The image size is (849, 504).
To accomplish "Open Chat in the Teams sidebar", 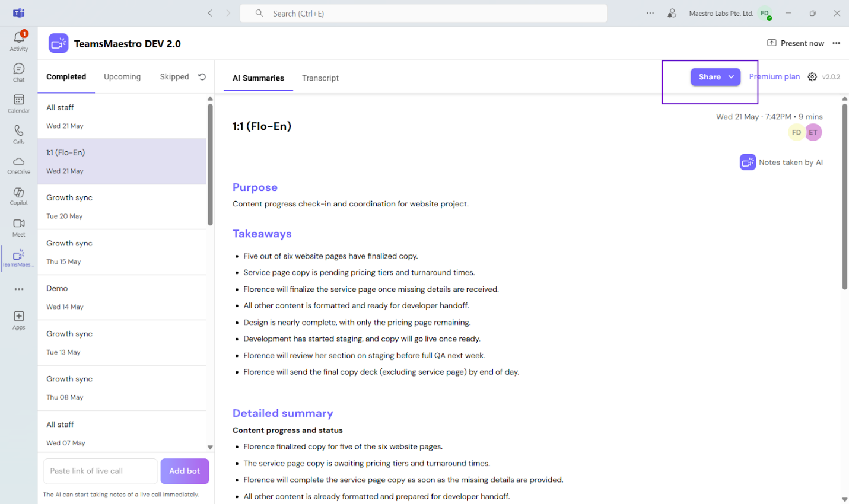I will point(19,72).
